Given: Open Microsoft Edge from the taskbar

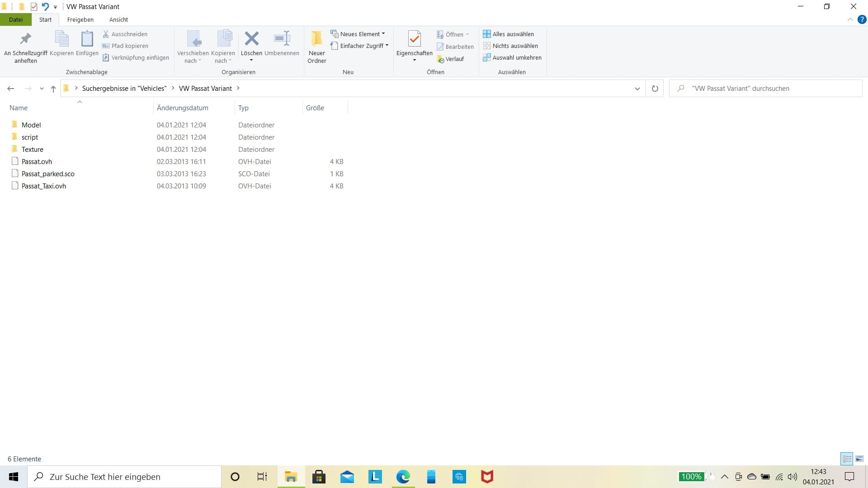Looking at the screenshot, I should [403, 477].
